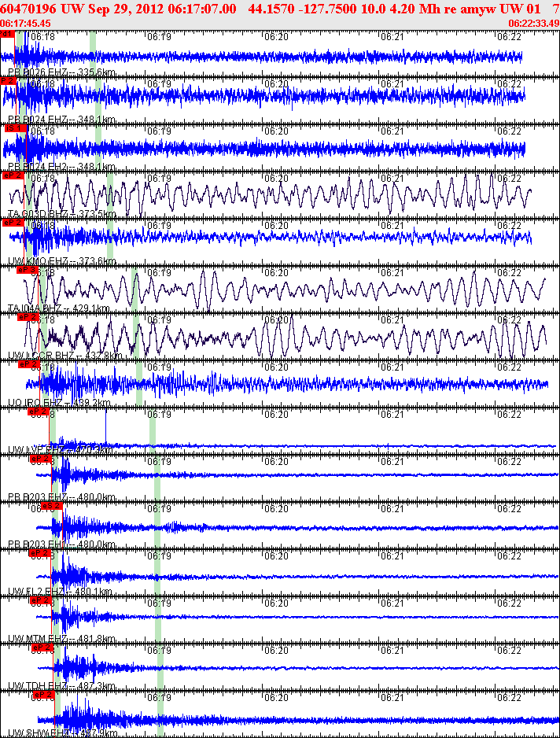Click the station label TA I04A BHZ 429.1km

tap(59, 308)
